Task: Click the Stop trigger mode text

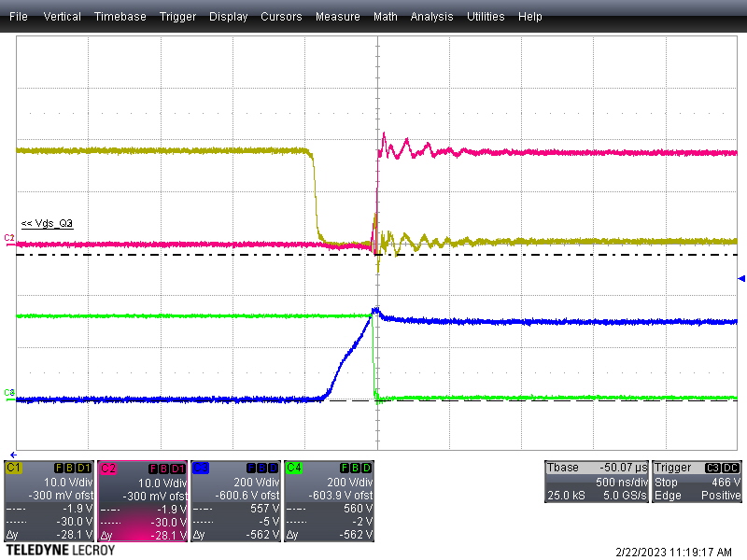Action: click(x=666, y=482)
